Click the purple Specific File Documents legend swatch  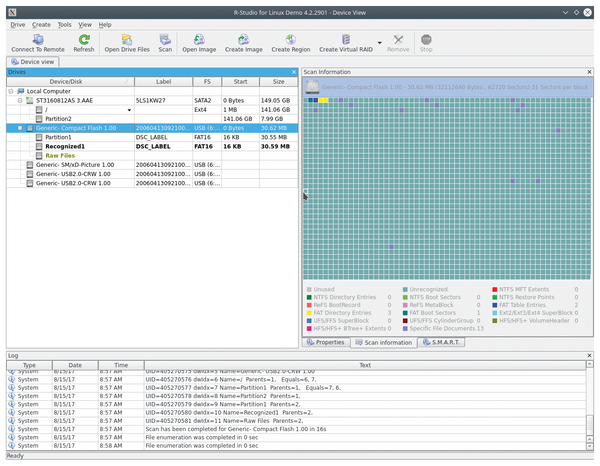tap(405, 329)
